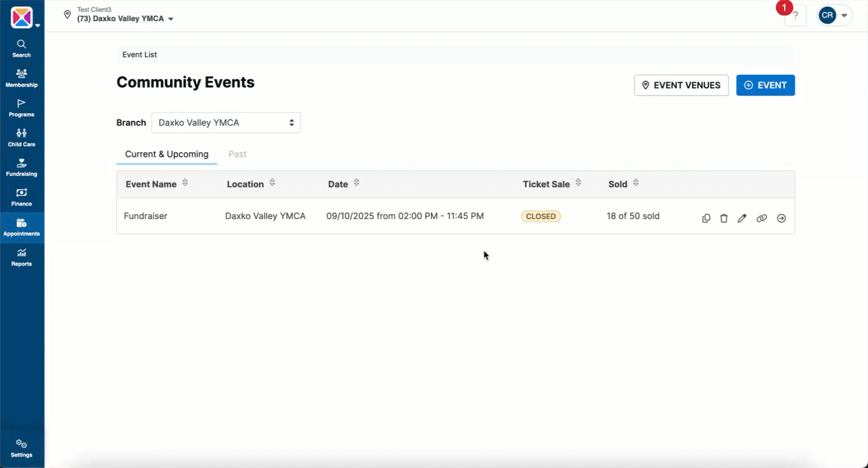The image size is (868, 468).
Task: Click the duplicate icon for Fundraiser event
Action: [706, 218]
